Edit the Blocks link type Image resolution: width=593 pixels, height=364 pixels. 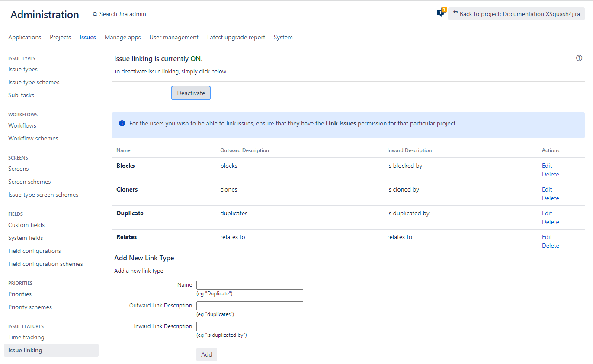(547, 166)
